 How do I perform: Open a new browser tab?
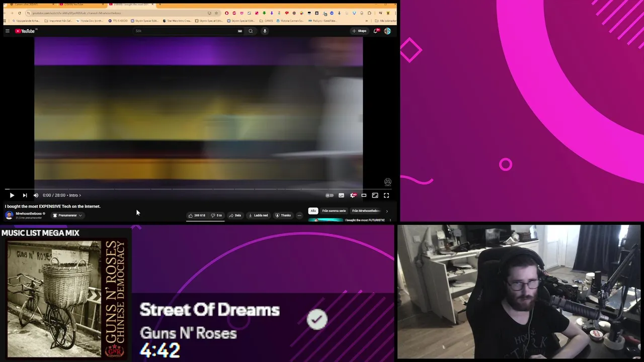(x=159, y=5)
